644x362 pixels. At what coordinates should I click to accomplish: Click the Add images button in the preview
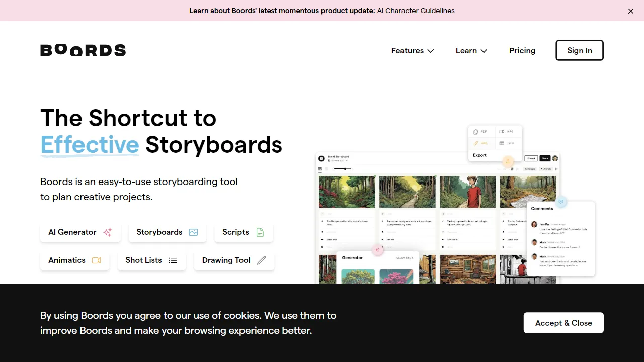click(x=531, y=169)
